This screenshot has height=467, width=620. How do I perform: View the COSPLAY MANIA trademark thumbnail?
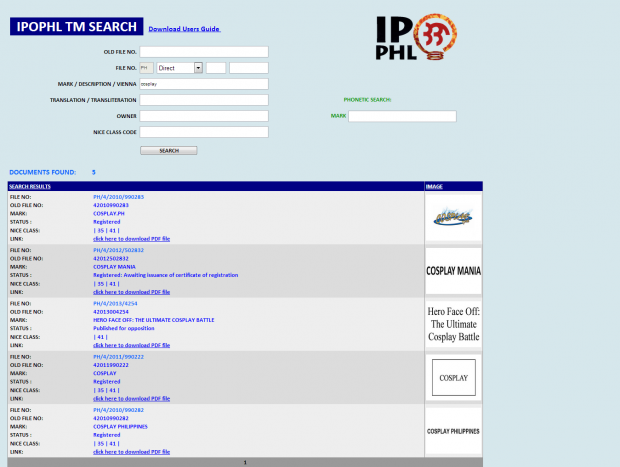(x=453, y=271)
